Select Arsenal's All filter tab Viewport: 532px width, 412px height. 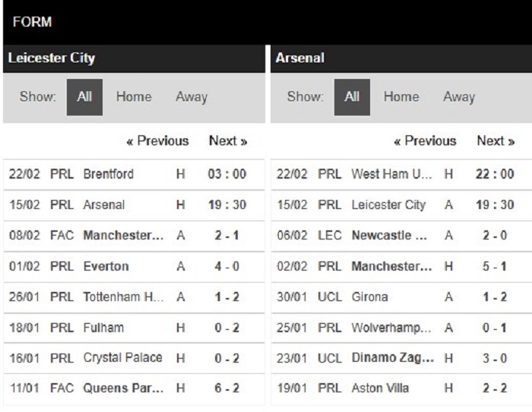click(x=352, y=97)
